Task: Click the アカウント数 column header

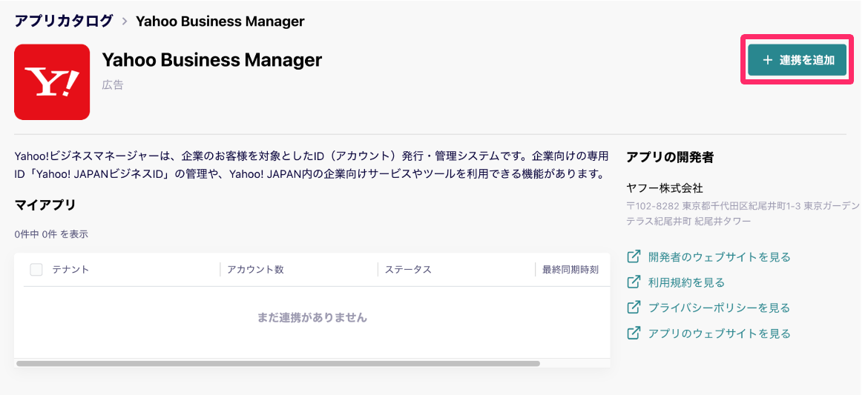Action: tap(256, 270)
